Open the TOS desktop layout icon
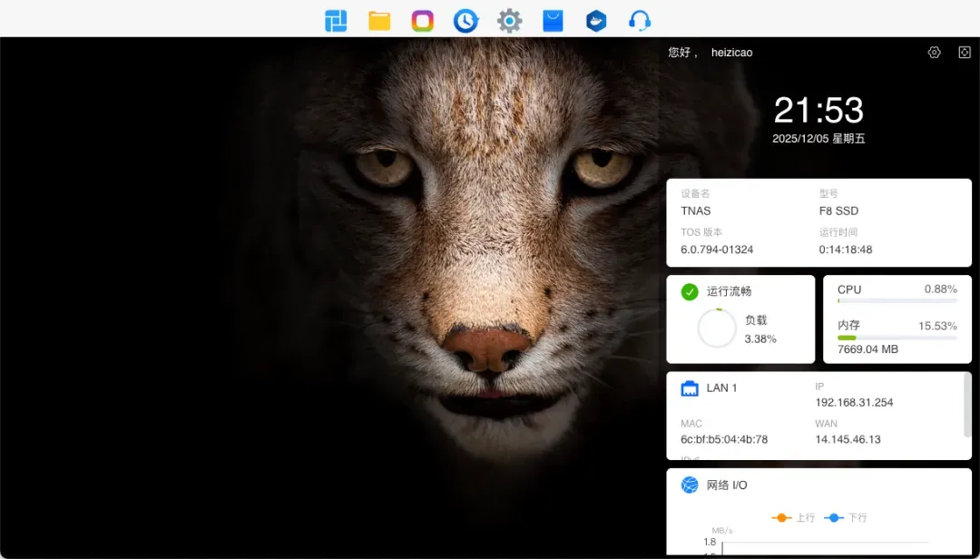The height and width of the screenshot is (559, 980). click(336, 21)
